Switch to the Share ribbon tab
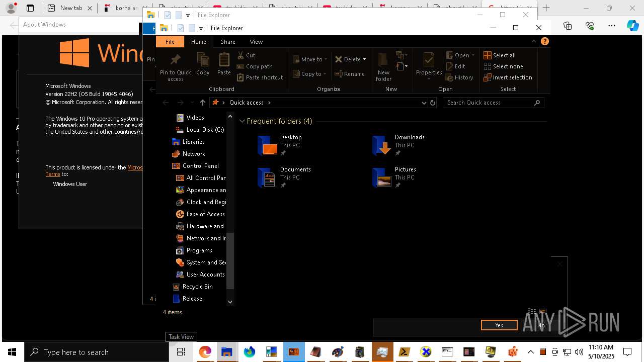644x362 pixels. (x=228, y=42)
